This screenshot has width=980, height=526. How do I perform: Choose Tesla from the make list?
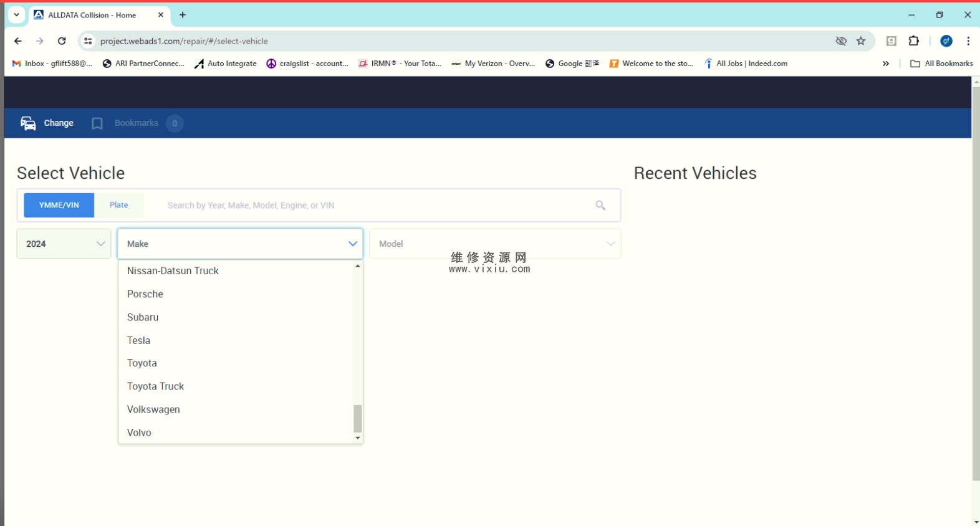click(236, 340)
